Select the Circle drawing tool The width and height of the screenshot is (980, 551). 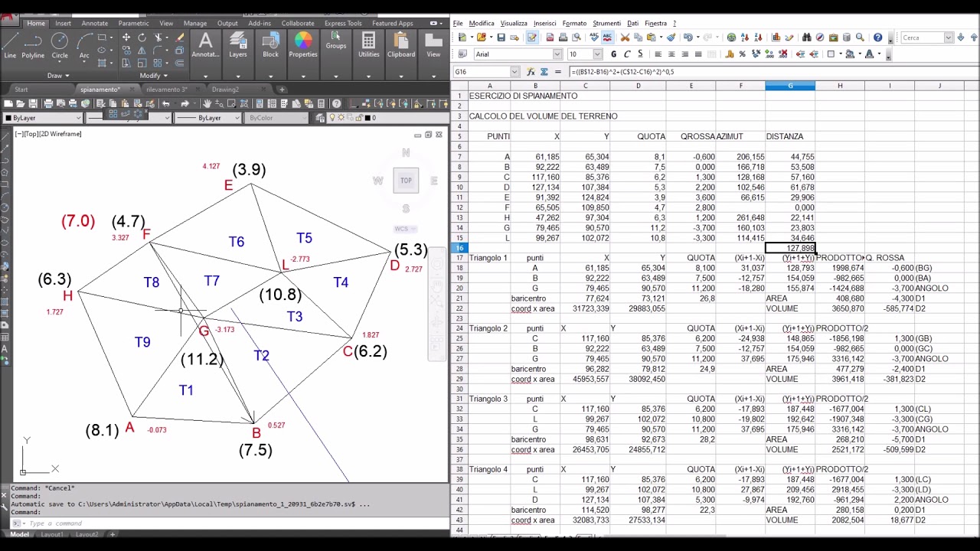point(60,44)
